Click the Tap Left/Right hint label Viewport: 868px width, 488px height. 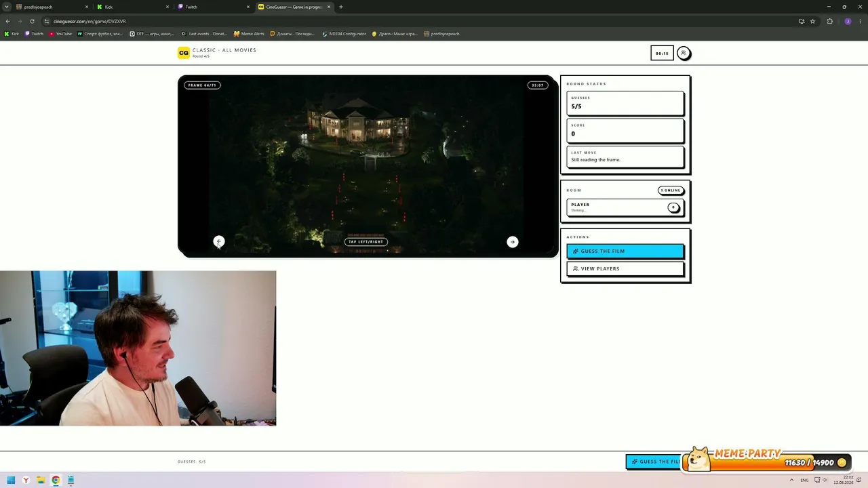click(x=366, y=242)
